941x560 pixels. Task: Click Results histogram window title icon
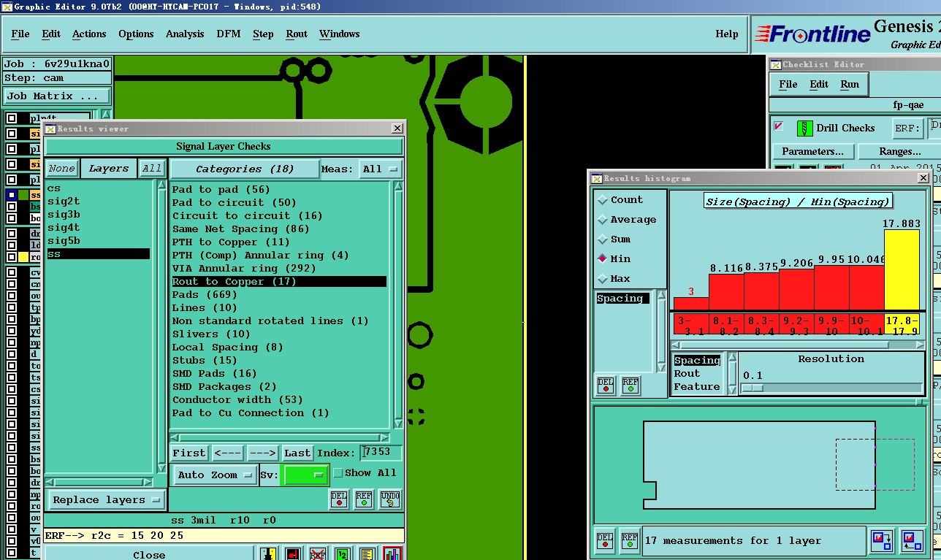597,178
